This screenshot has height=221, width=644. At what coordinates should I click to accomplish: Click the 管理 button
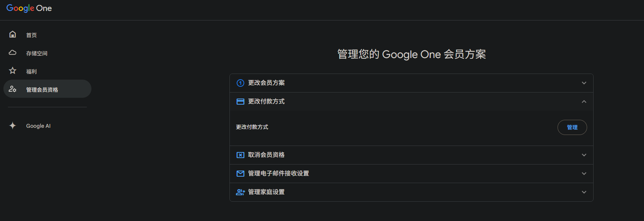pyautogui.click(x=572, y=127)
